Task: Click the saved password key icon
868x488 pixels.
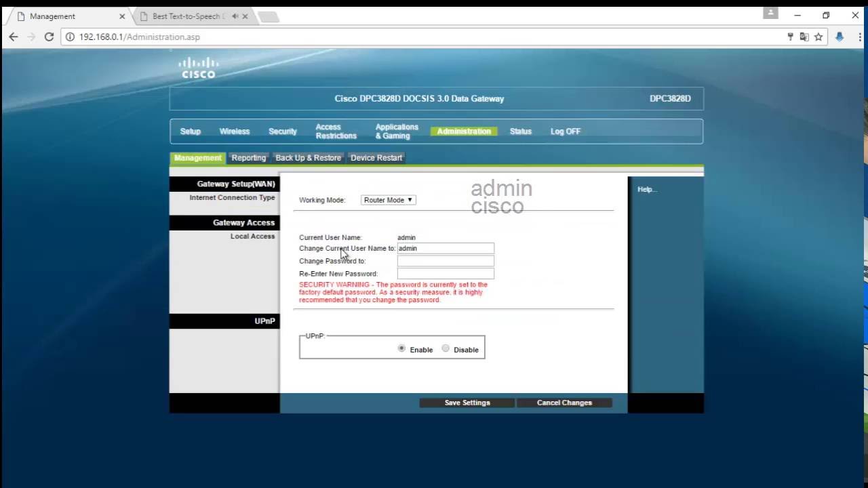Action: (x=790, y=37)
